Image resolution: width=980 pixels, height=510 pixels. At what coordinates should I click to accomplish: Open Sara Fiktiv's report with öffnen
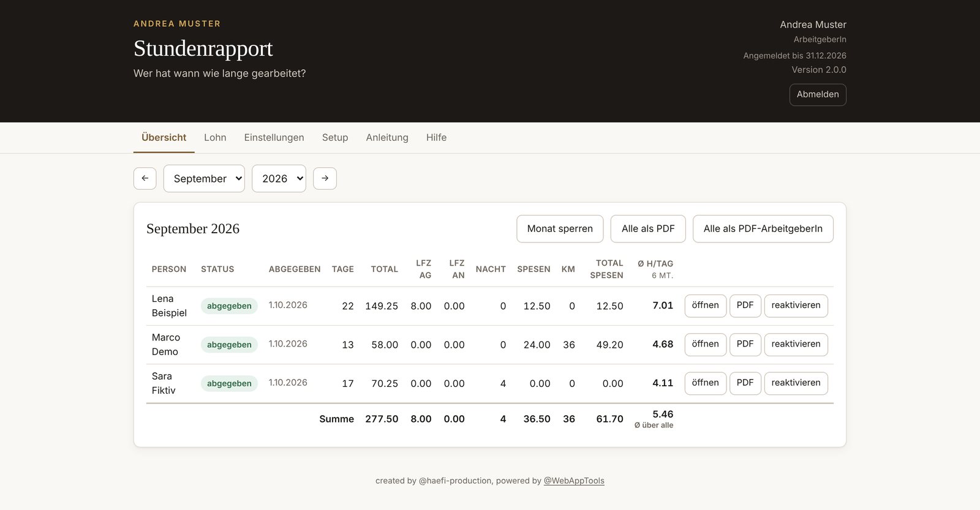pos(705,383)
